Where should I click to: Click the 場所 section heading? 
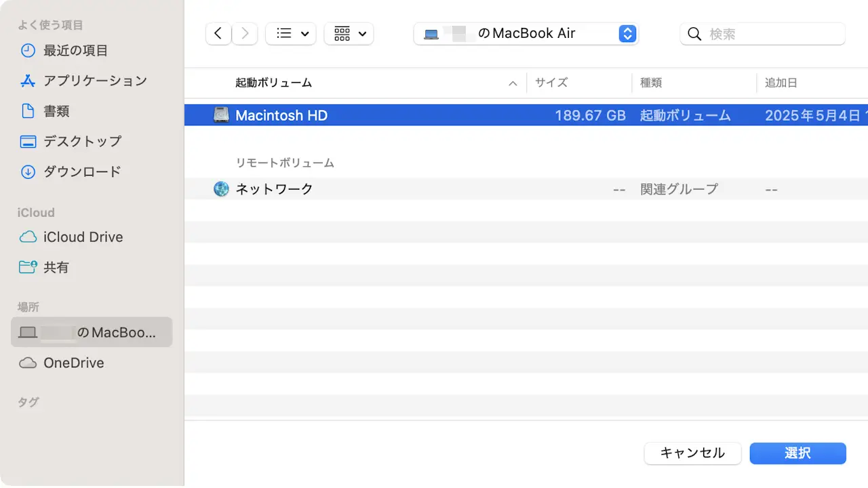(28, 307)
